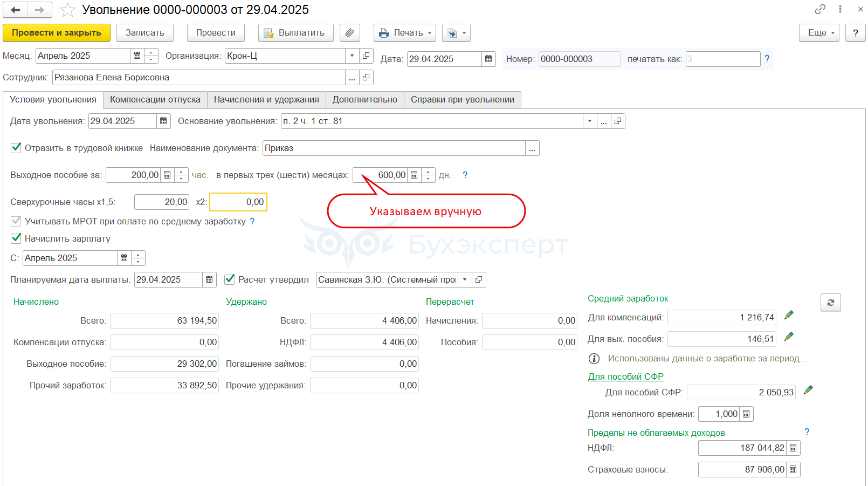Click Провести и закрыть button

pyautogui.click(x=57, y=33)
